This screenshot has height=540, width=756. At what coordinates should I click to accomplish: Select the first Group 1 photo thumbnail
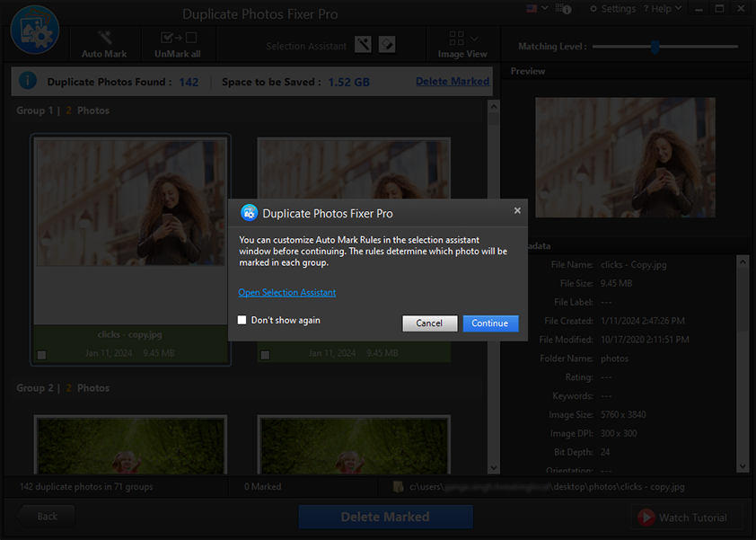131,203
